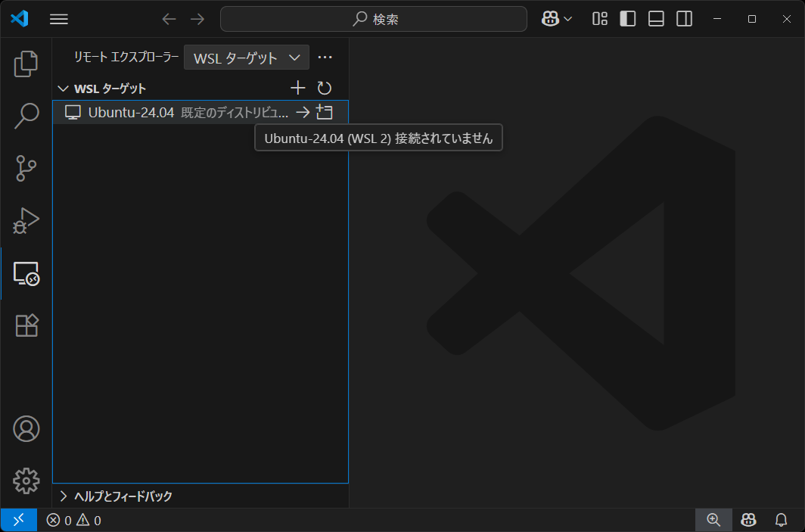Open the Customize Layout icon
Viewport: 805px width, 532px height.
point(600,19)
